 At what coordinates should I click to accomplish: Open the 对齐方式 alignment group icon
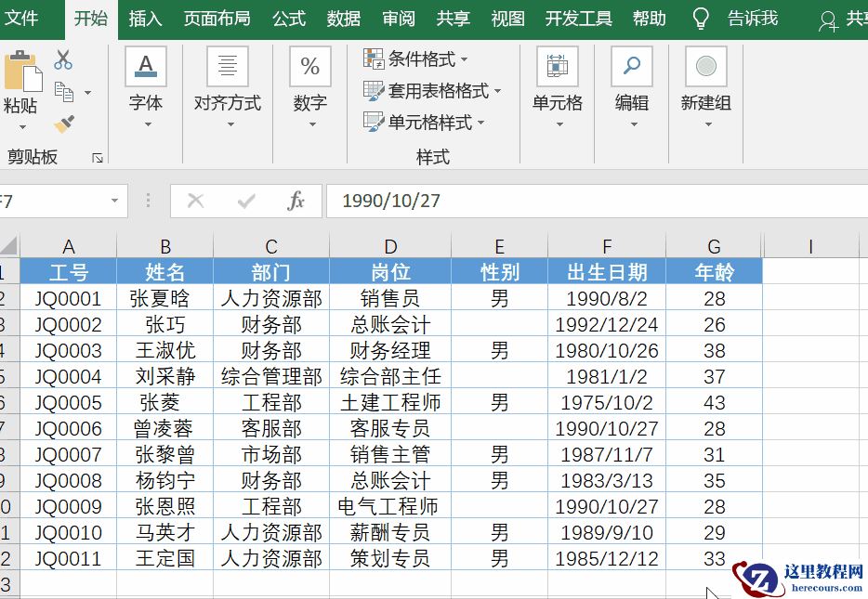coord(228,66)
